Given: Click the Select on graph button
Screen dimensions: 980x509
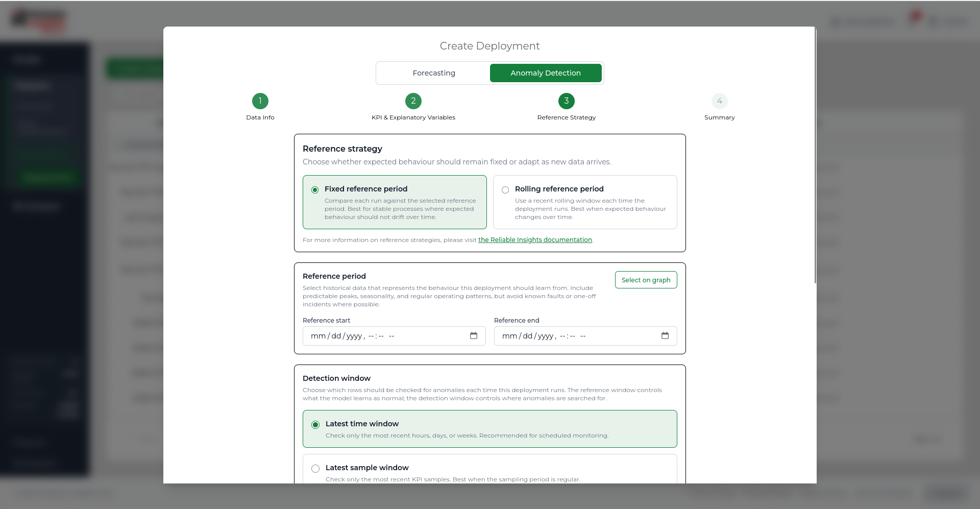Looking at the screenshot, I should click(646, 280).
